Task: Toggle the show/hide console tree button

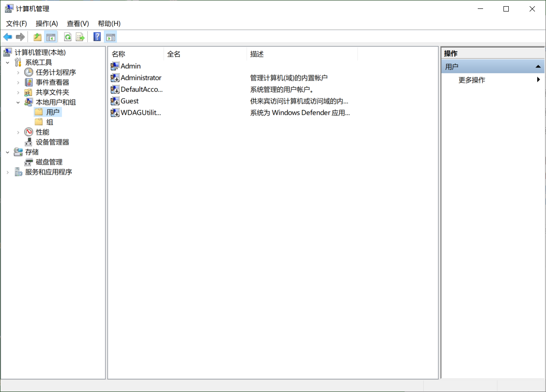Action: (x=51, y=37)
